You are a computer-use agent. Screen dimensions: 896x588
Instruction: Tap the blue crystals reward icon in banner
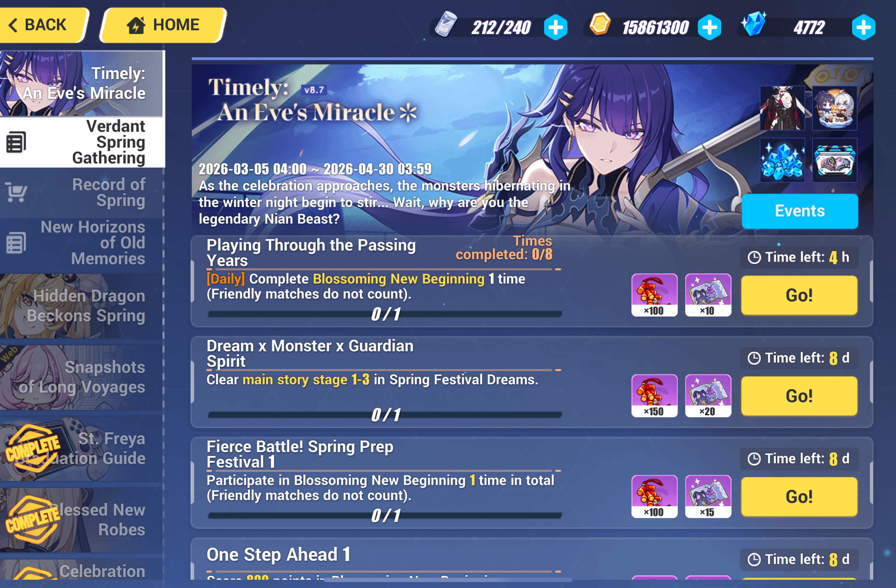click(782, 160)
